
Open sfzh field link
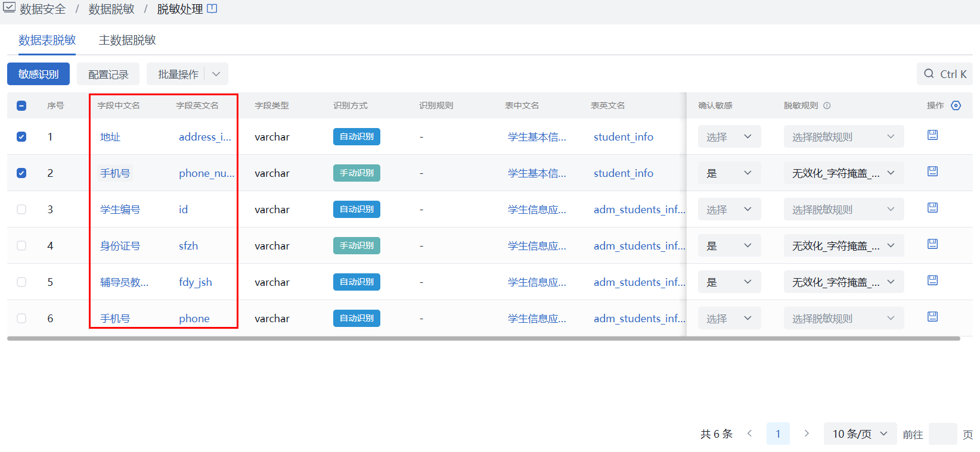[188, 246]
